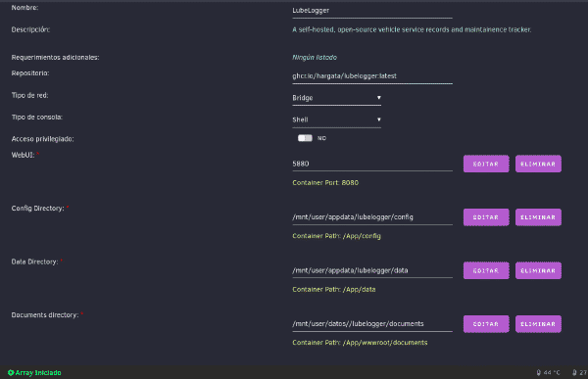This screenshot has height=379, width=588.
Task: Click ELIMINAR for Data Directory
Action: (x=538, y=270)
